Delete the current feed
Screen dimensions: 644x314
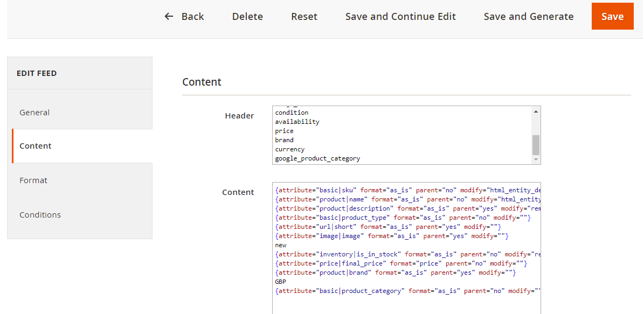[x=247, y=17]
